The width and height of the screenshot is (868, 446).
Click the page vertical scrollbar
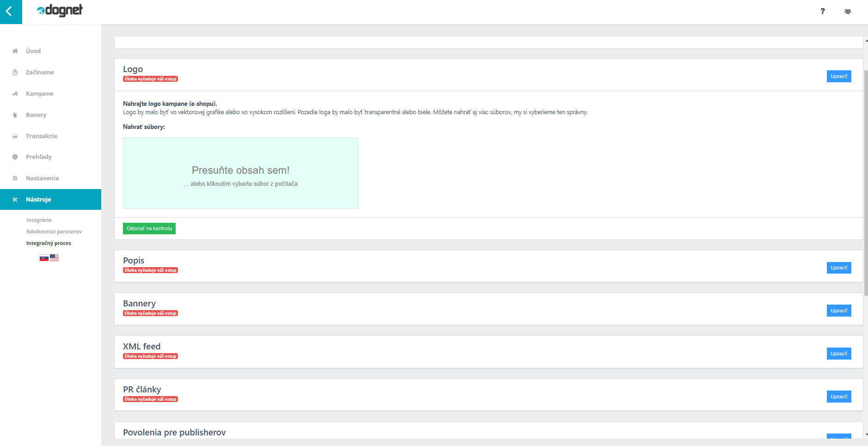(866, 185)
